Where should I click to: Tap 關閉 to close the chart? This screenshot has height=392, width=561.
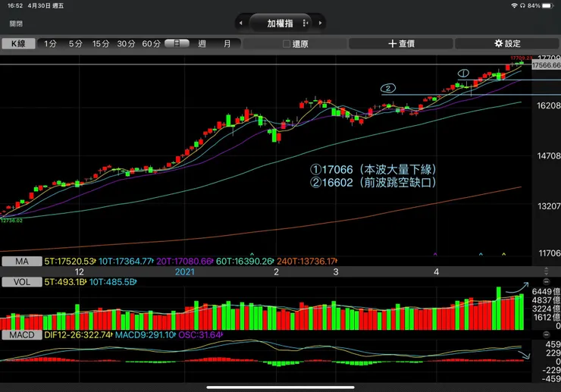(16, 24)
